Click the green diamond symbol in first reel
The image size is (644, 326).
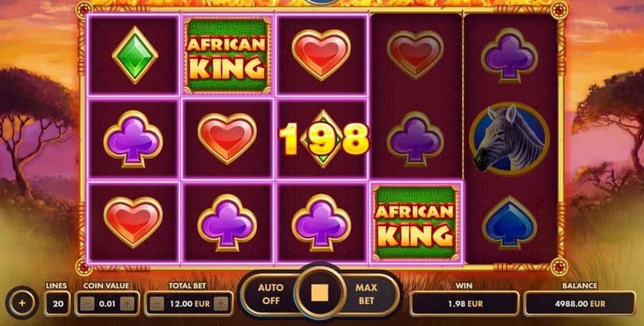pos(135,55)
